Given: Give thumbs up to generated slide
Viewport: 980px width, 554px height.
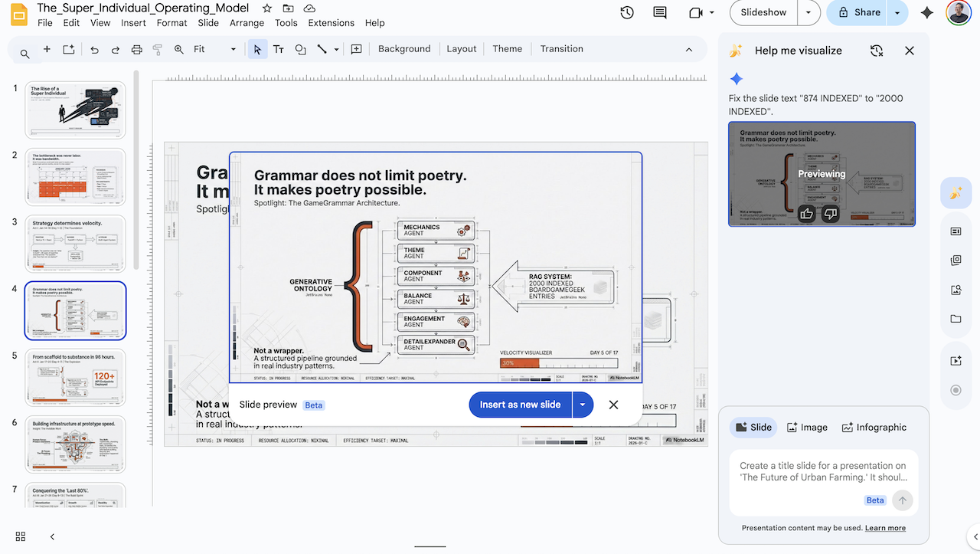Looking at the screenshot, I should click(806, 214).
